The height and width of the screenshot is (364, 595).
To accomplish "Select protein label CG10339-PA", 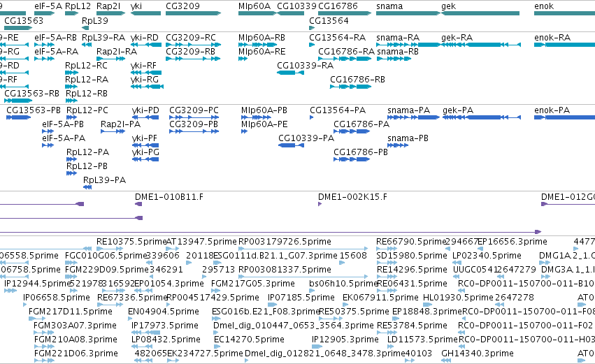I will point(306,138).
